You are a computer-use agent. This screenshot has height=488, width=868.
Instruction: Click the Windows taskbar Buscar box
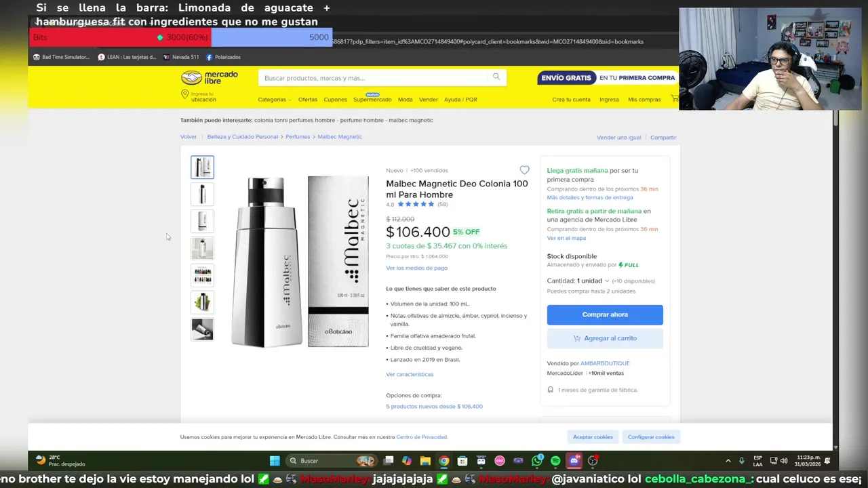[x=332, y=461]
